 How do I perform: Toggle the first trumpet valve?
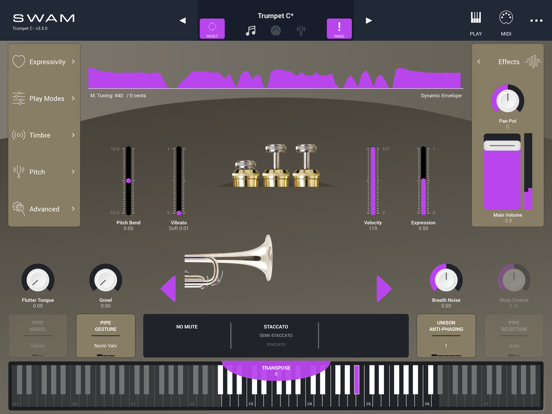[x=245, y=173]
